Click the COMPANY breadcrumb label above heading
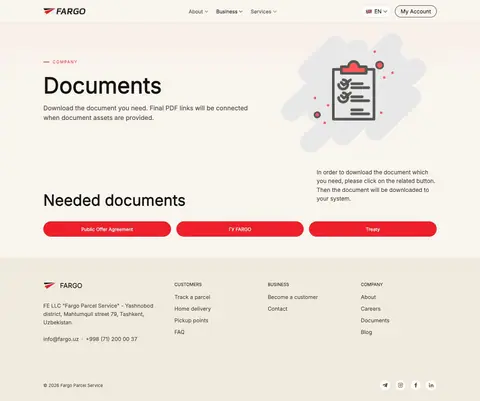This screenshot has width=480, height=401. [65, 62]
